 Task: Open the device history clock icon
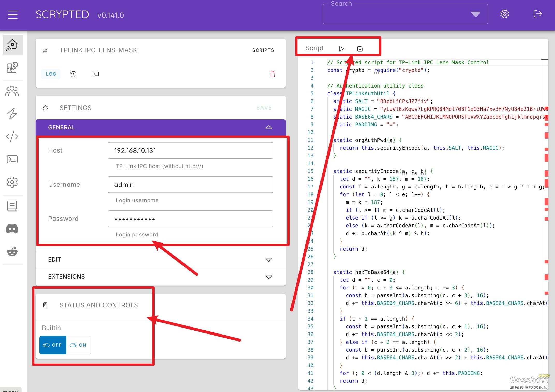pos(73,74)
